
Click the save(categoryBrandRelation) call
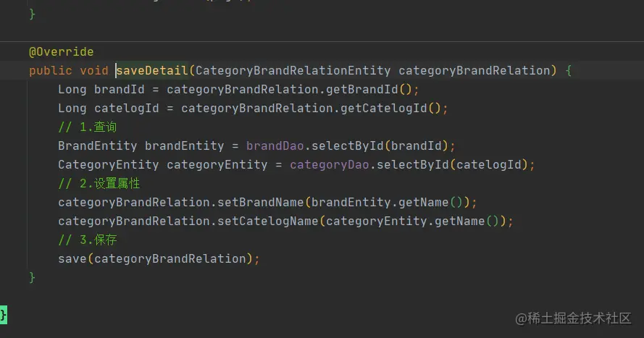click(x=155, y=259)
